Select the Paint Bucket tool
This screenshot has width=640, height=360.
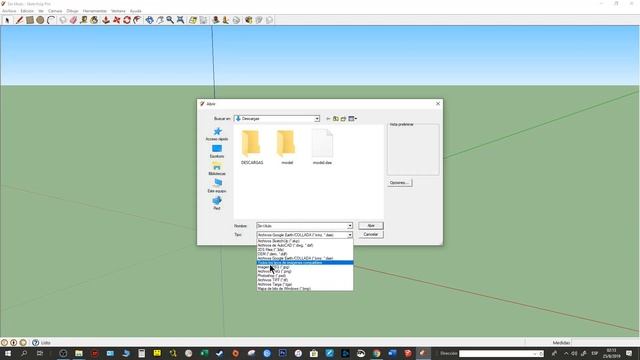pyautogui.click(x=94, y=20)
